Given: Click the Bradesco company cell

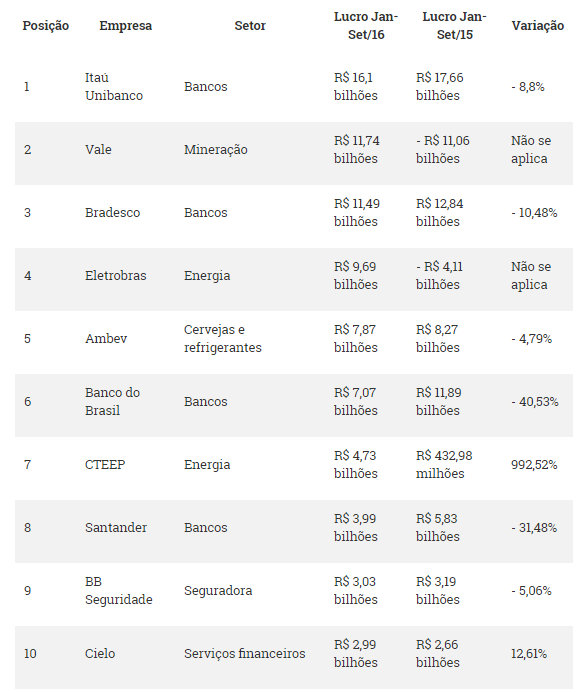Looking at the screenshot, I should 112,213.
